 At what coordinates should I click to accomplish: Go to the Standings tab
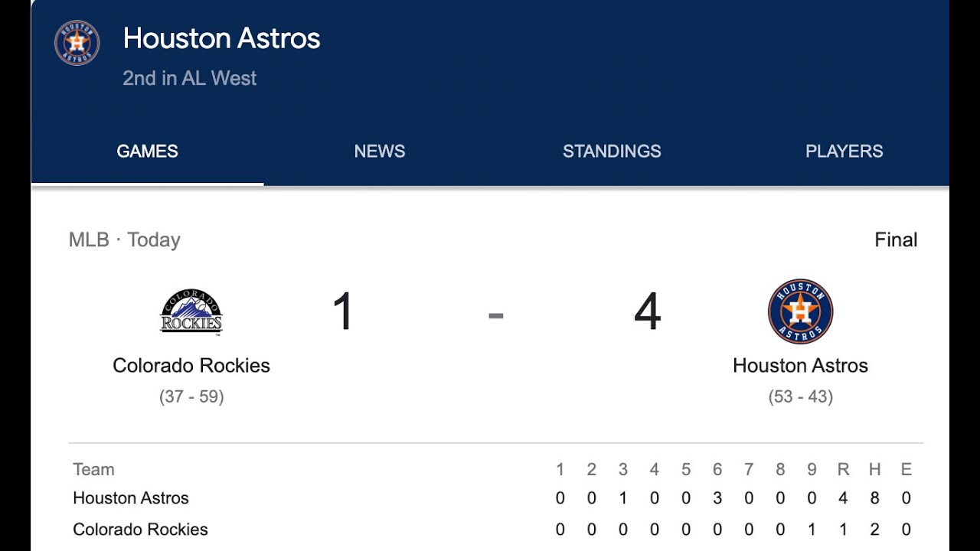pyautogui.click(x=612, y=152)
